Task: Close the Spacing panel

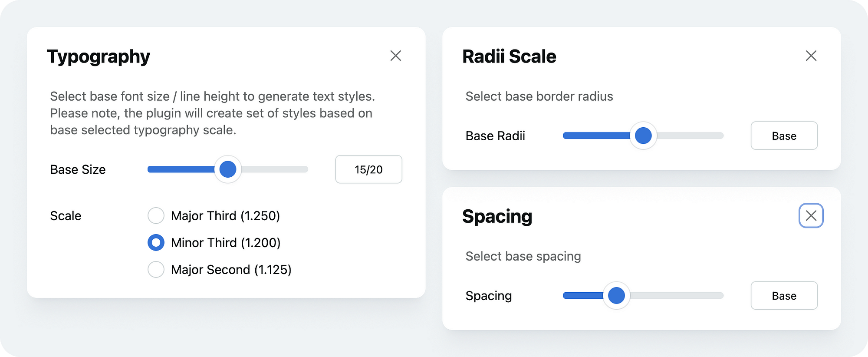Action: [811, 215]
